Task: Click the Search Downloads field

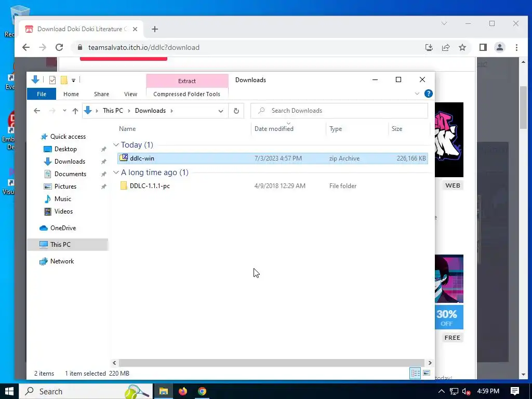Action: [339, 111]
